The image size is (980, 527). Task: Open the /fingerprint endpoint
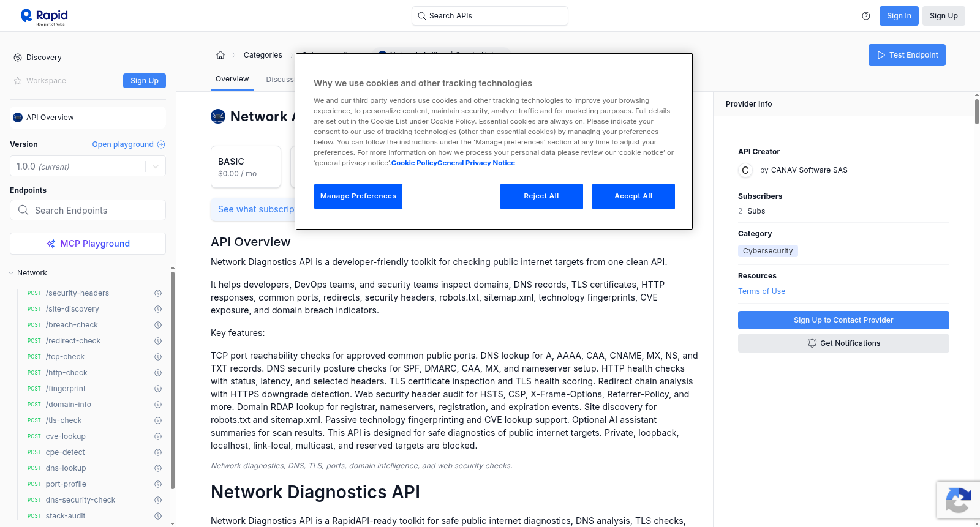[x=66, y=389]
